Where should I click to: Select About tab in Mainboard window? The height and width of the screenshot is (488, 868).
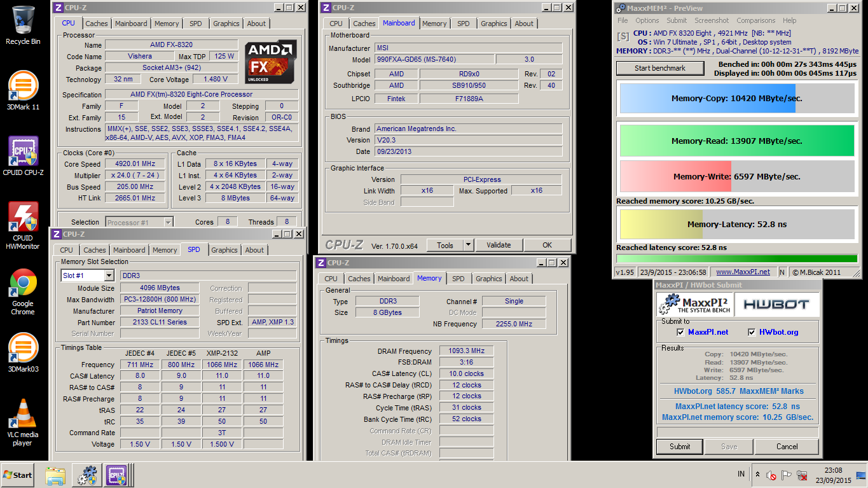[524, 24]
